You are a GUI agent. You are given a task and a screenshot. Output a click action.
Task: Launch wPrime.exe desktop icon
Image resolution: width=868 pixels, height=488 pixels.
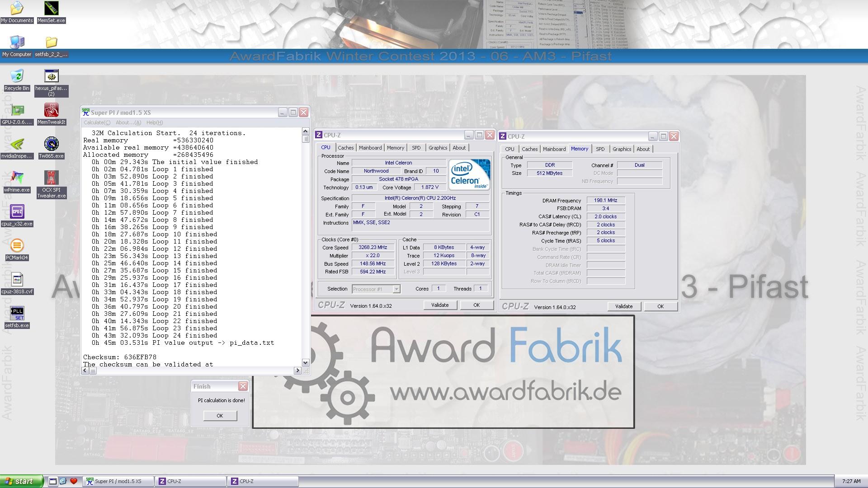[17, 182]
